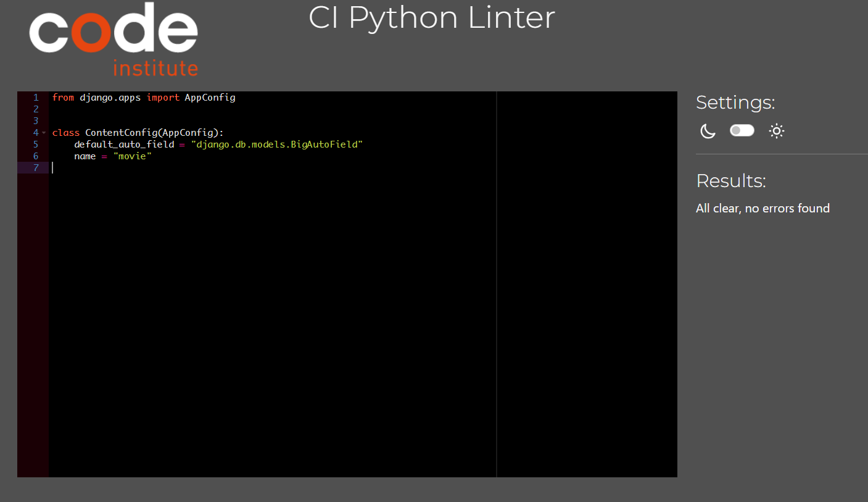Toggle the dark/light theme switch
The image size is (868, 502).
pos(742,131)
